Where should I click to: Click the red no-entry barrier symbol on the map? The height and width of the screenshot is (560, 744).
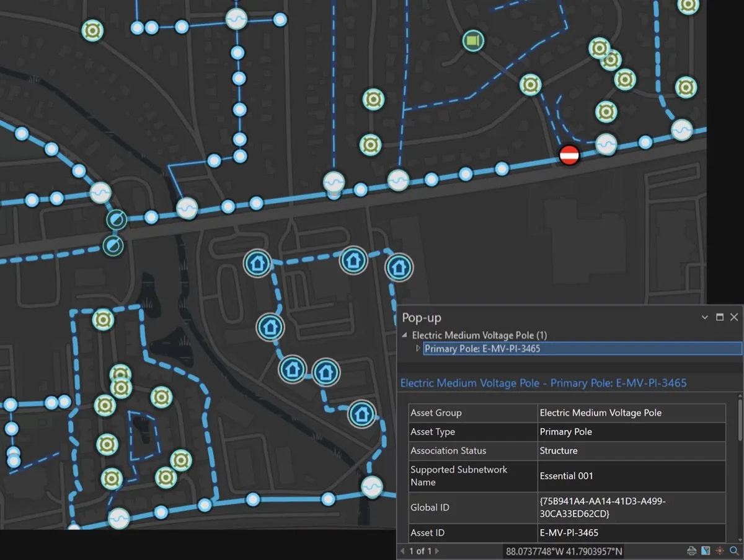click(569, 155)
